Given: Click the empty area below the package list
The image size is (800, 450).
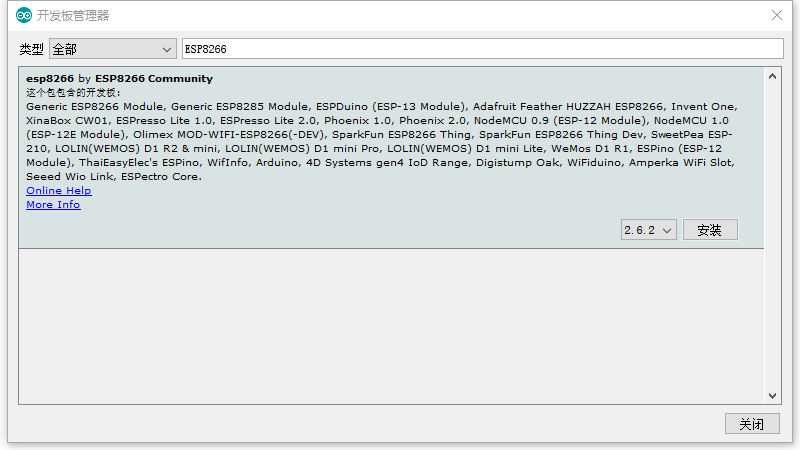Looking at the screenshot, I should coord(391,327).
